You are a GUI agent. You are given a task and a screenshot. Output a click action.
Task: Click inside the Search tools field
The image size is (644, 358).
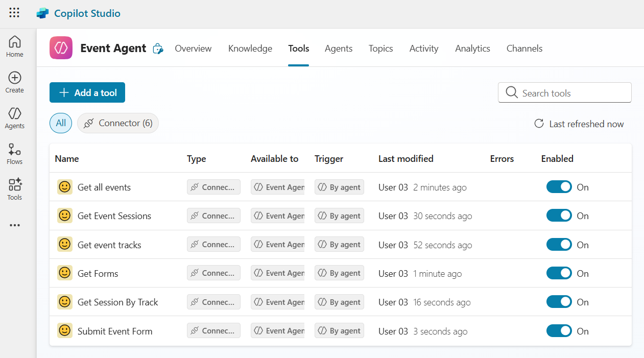(x=564, y=92)
